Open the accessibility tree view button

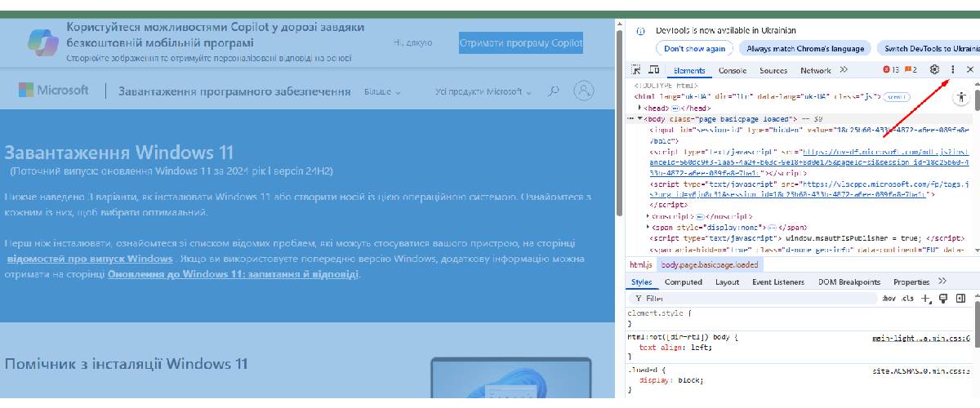[x=962, y=97]
